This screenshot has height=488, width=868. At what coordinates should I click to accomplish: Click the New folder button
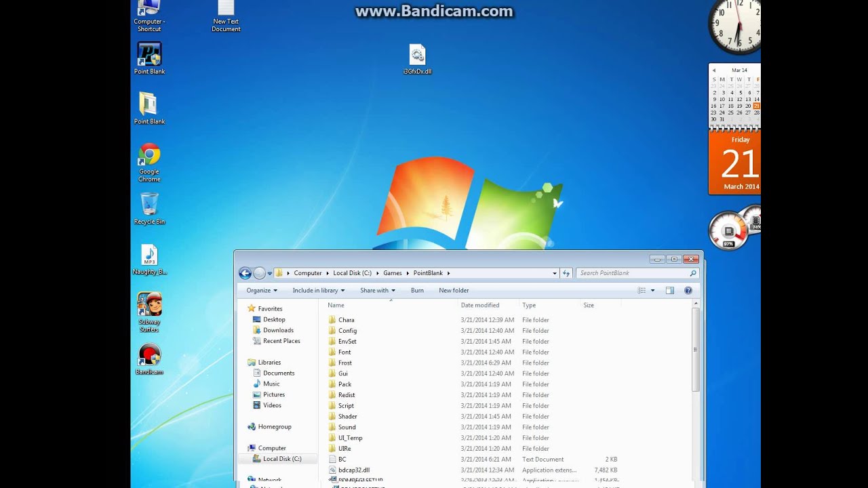[x=454, y=290]
